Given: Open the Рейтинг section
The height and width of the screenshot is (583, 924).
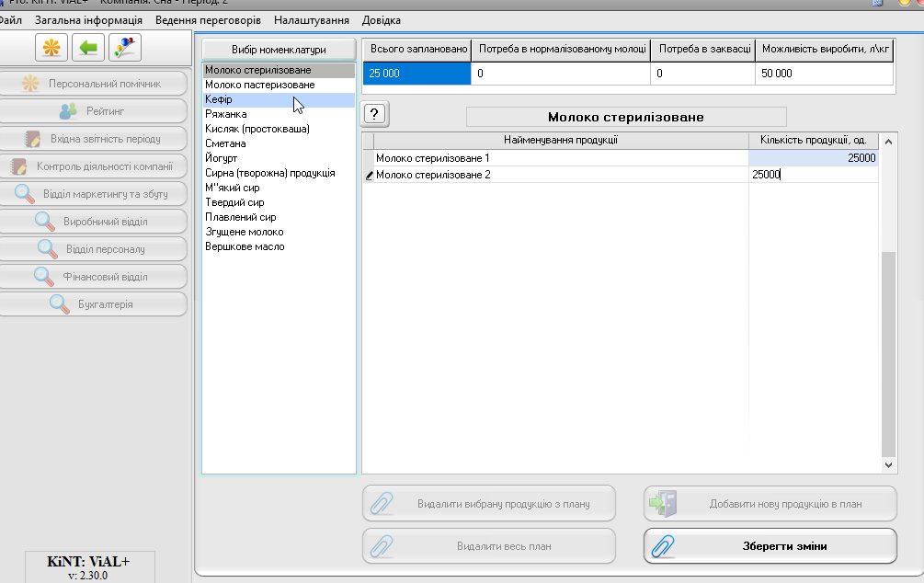Looking at the screenshot, I should point(93,111).
